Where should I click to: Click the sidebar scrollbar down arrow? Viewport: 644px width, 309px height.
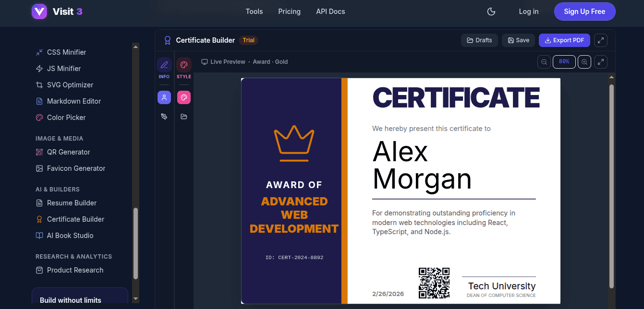click(x=136, y=298)
